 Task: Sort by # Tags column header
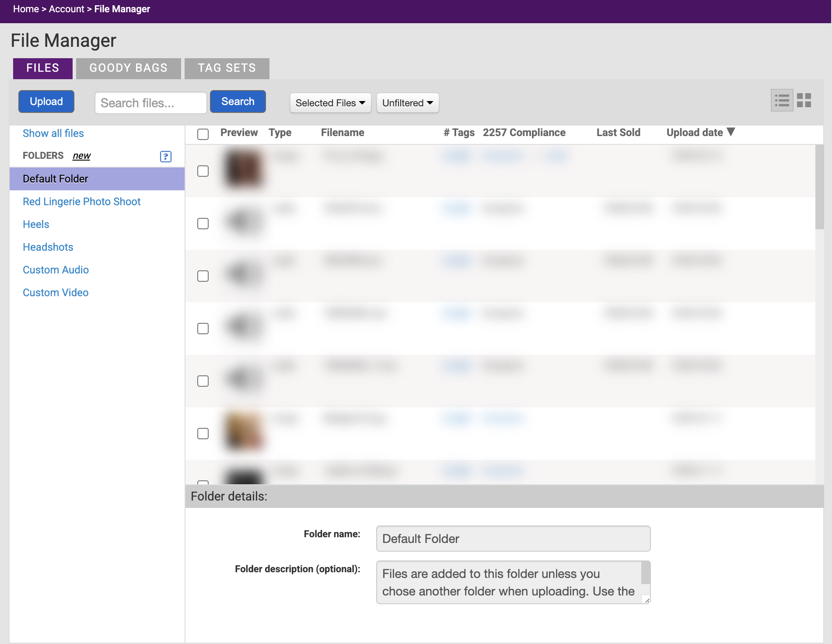click(x=459, y=133)
